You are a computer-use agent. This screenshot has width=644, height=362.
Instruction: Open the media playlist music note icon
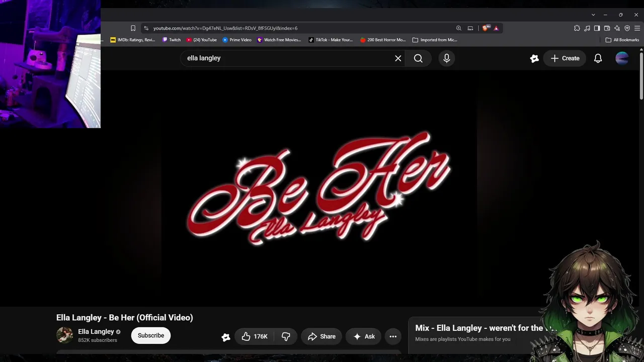[x=587, y=28]
